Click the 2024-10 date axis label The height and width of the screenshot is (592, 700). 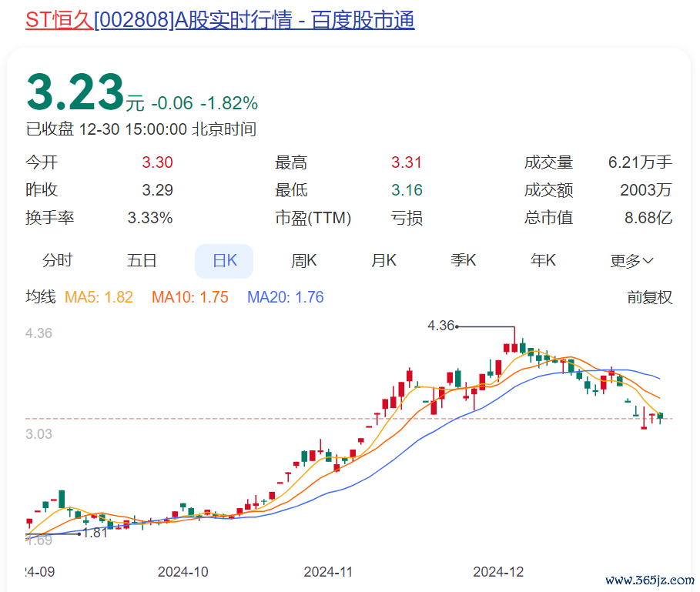(183, 572)
